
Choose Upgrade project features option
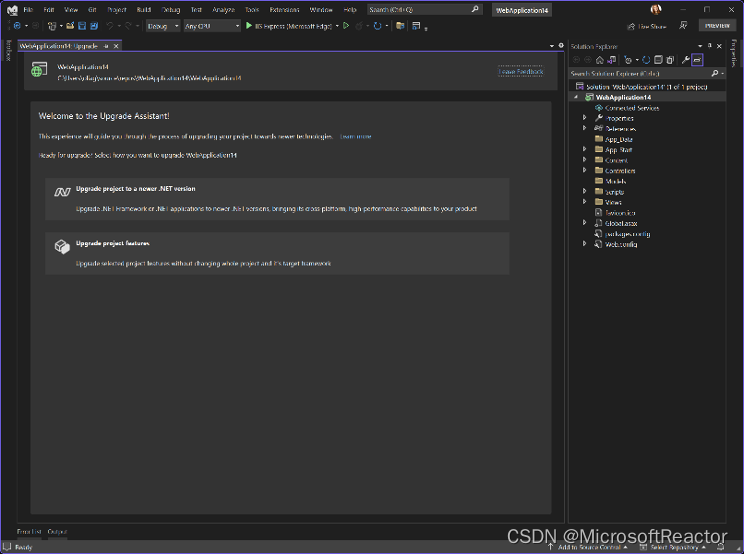pos(277,253)
